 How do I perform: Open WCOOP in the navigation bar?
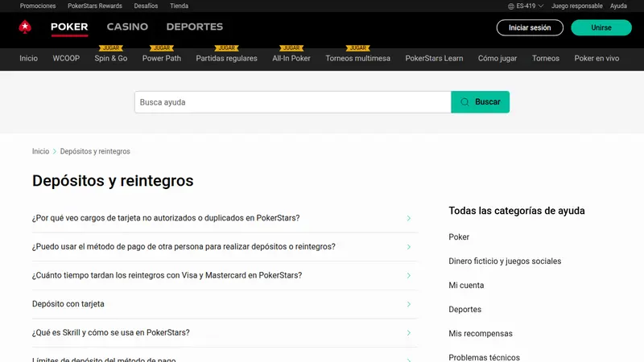coord(66,58)
